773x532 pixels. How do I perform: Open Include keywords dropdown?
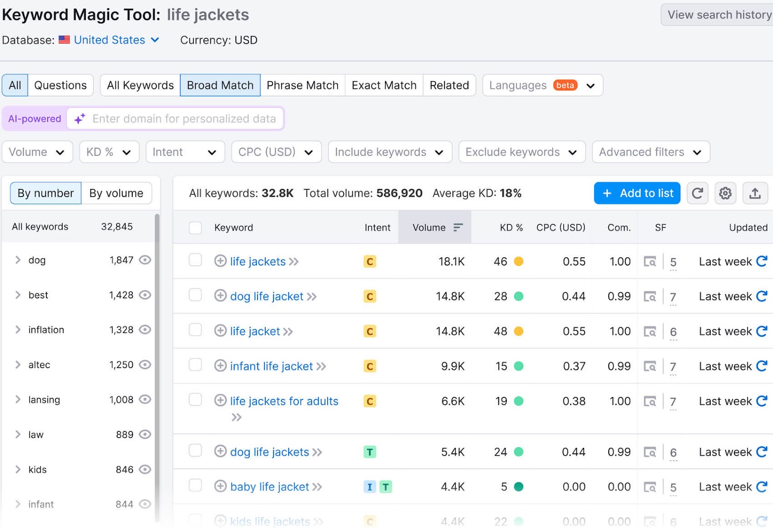click(390, 152)
